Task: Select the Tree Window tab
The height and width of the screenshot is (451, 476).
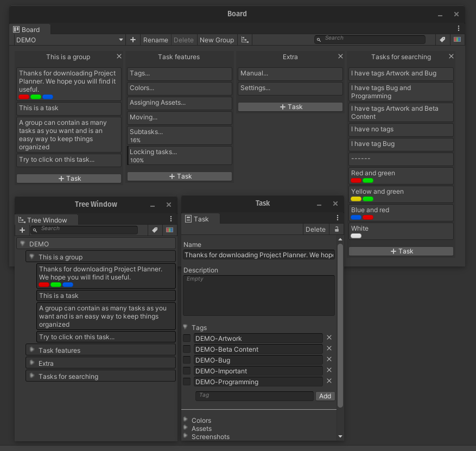Action: tap(46, 220)
